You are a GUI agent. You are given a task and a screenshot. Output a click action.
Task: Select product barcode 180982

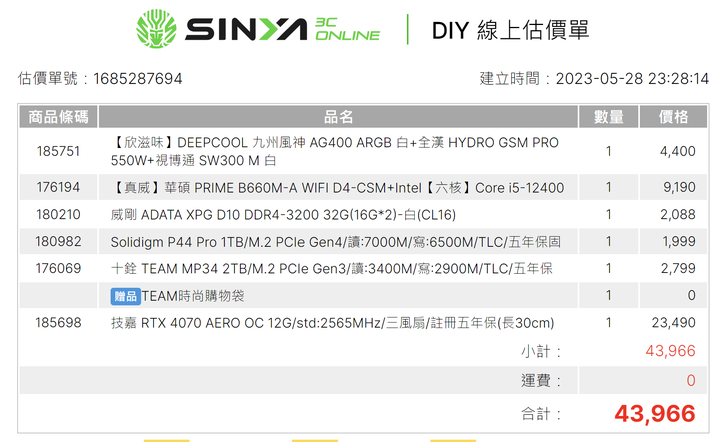(58, 241)
